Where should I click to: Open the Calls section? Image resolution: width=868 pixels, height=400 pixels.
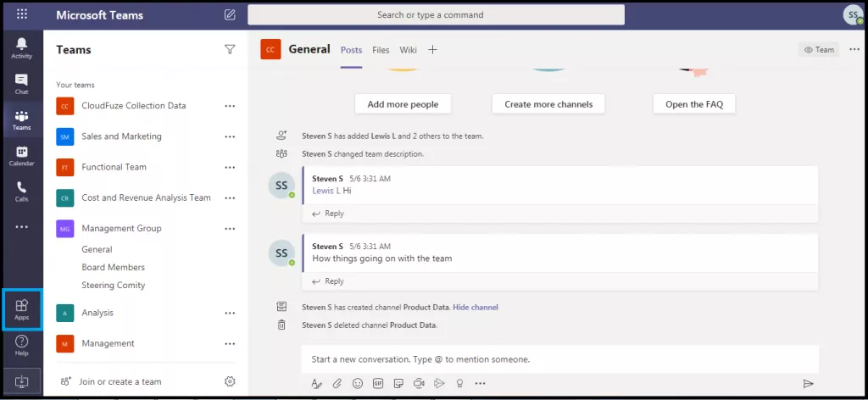click(22, 192)
